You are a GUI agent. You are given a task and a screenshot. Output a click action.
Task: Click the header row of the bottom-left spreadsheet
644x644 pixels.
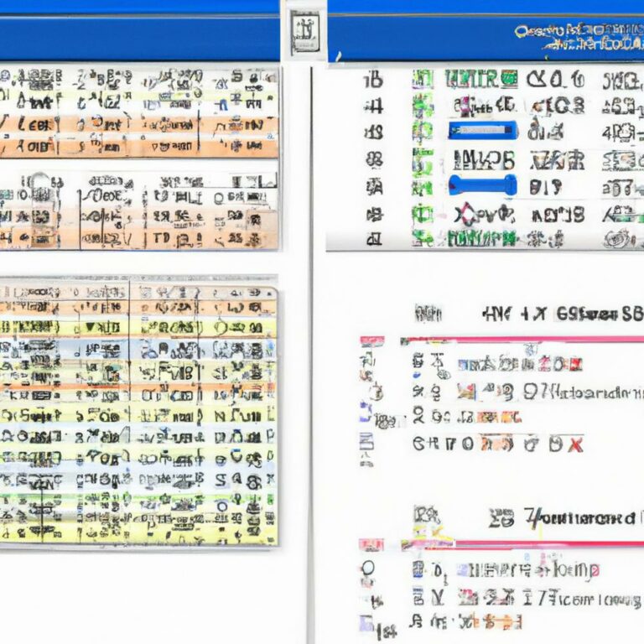[138, 293]
